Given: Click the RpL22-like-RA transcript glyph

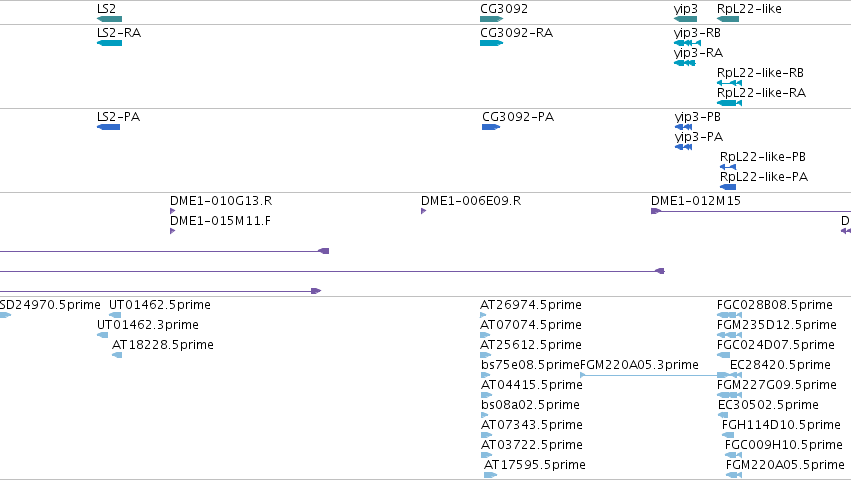Looking at the screenshot, I should coord(729,103).
